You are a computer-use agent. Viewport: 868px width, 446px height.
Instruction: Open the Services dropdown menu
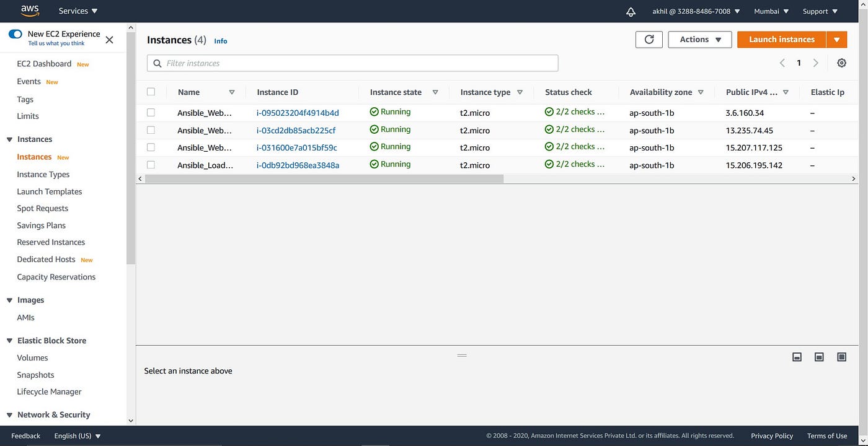[x=78, y=11]
